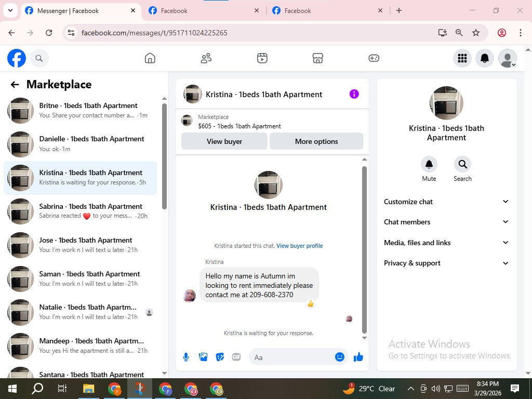Attach a photo using the image icon
The height and width of the screenshot is (399, 532).
(203, 357)
